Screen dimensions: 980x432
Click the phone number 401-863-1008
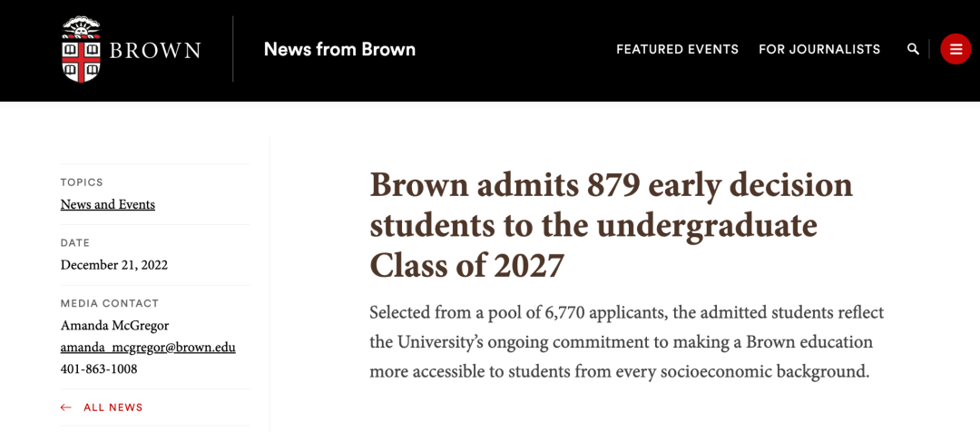tap(99, 368)
